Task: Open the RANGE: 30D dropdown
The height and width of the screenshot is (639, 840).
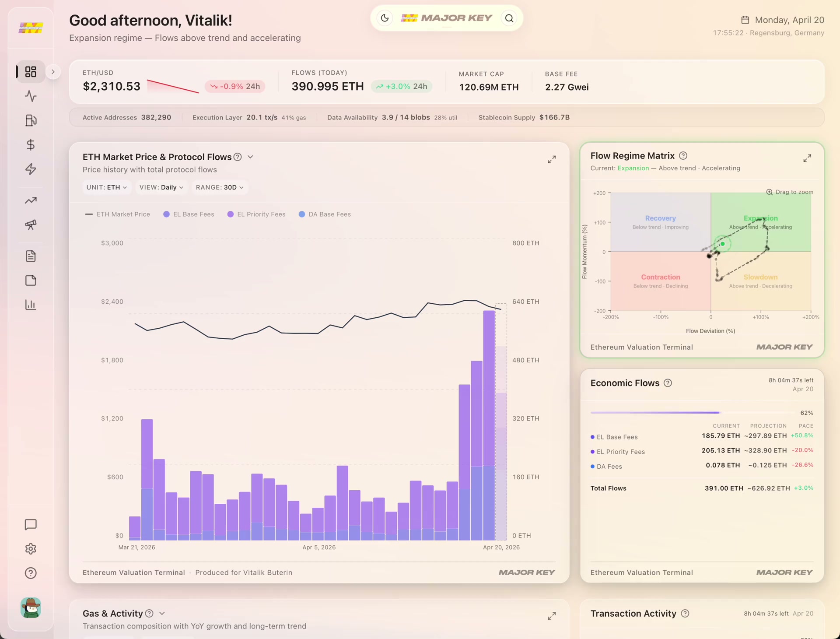Action: pos(220,187)
